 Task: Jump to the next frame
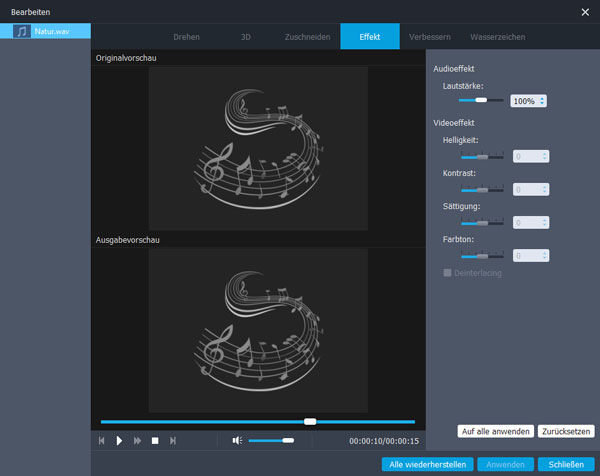[173, 440]
